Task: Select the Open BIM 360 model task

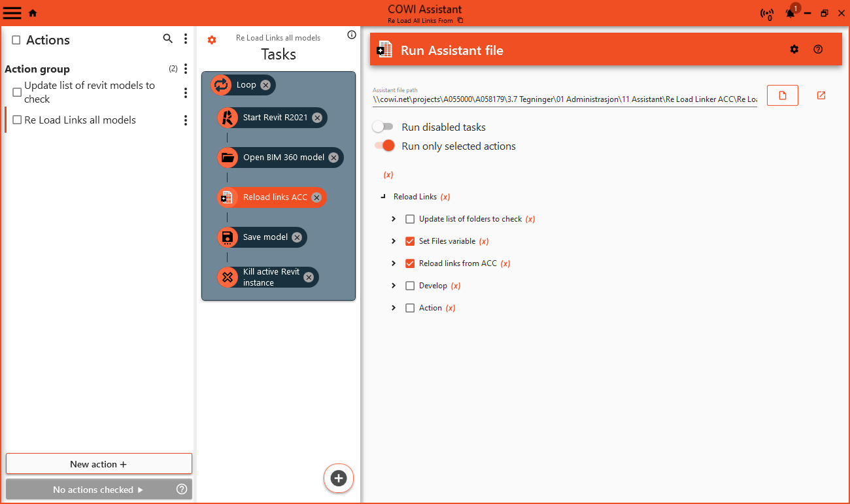Action: pyautogui.click(x=283, y=158)
